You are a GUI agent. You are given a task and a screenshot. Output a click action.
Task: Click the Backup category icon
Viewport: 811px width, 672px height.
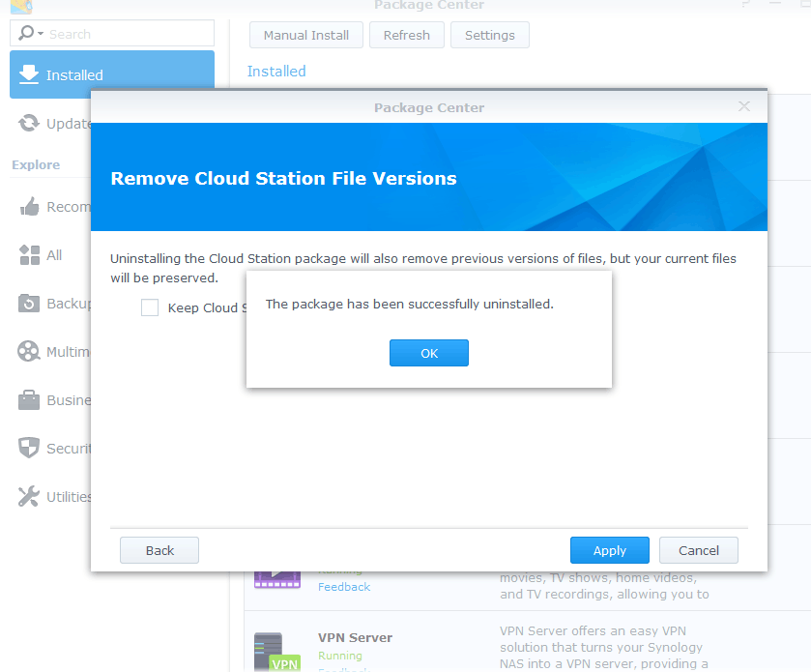pyautogui.click(x=28, y=303)
